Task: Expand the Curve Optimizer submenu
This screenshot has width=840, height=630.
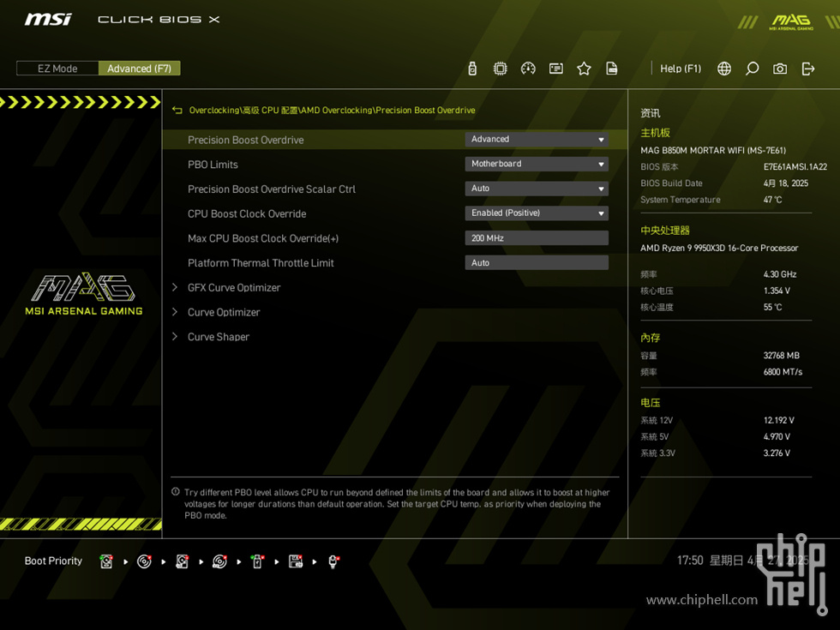Action: (x=224, y=312)
